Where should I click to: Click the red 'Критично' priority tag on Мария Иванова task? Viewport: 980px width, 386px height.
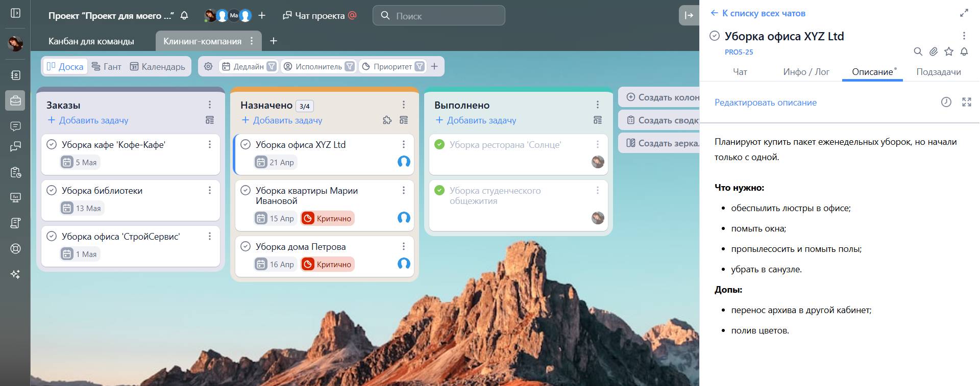328,218
